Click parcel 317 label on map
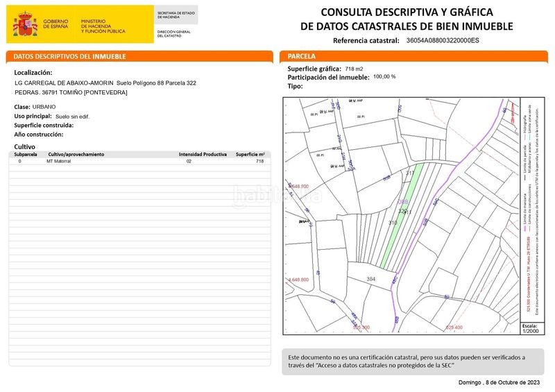555x392 pixels. pos(410,173)
